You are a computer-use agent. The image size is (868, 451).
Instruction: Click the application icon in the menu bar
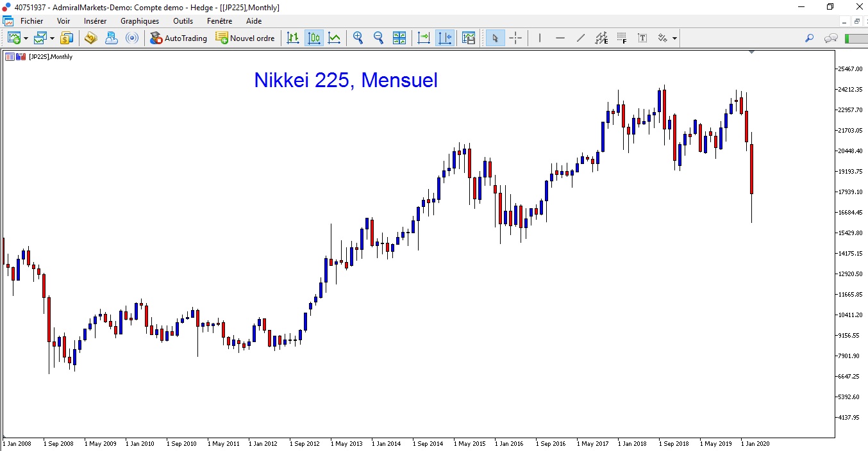pos(8,21)
